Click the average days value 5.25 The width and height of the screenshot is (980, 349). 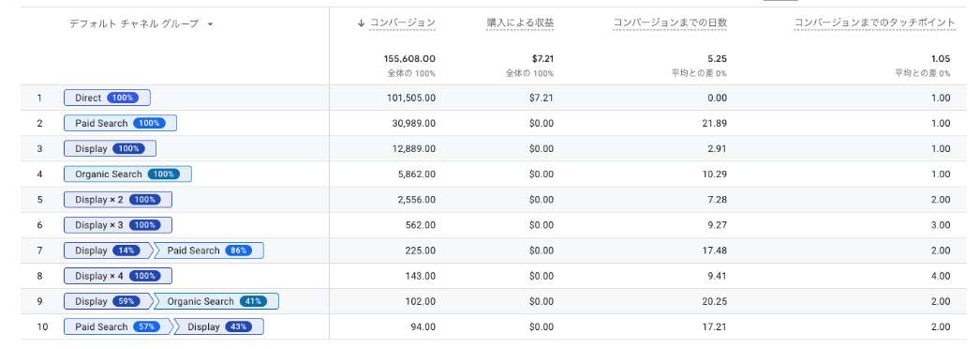[x=717, y=59]
